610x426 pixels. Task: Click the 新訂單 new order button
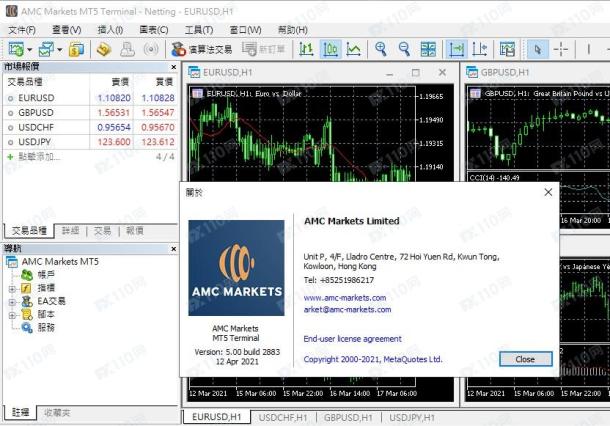pyautogui.click(x=264, y=49)
